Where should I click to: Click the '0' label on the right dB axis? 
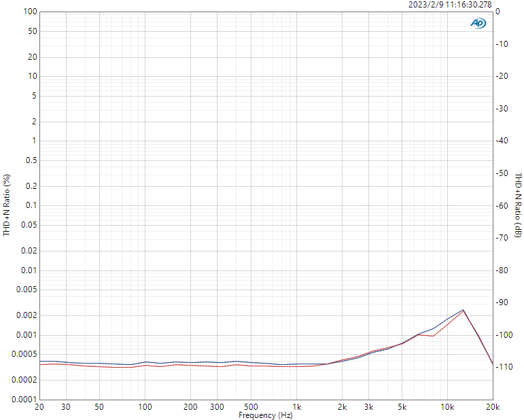click(497, 12)
